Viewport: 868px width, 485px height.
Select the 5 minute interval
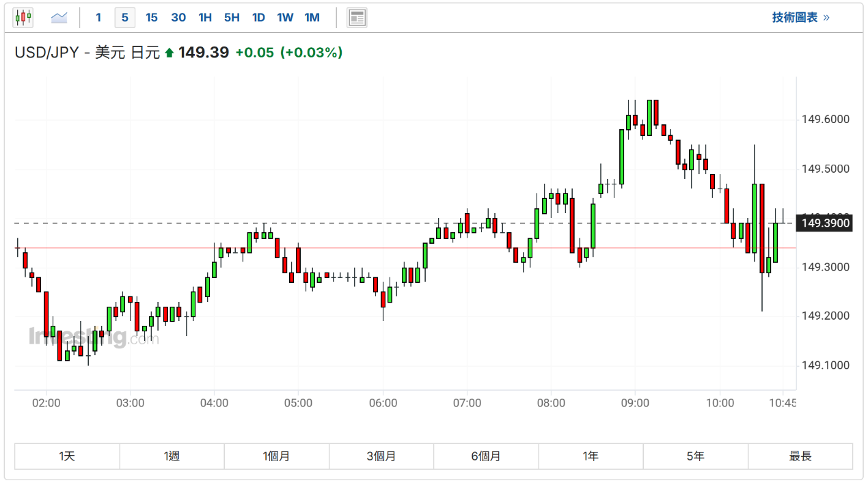(x=124, y=17)
